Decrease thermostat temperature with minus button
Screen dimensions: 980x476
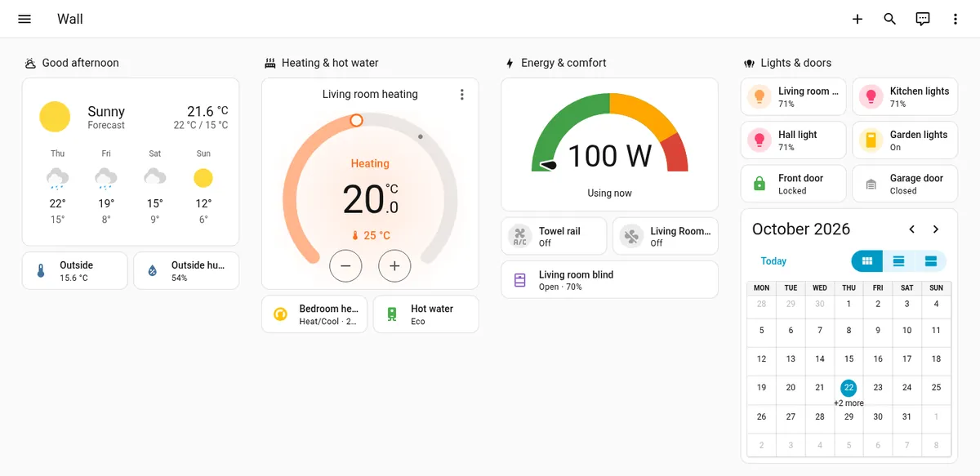point(345,265)
